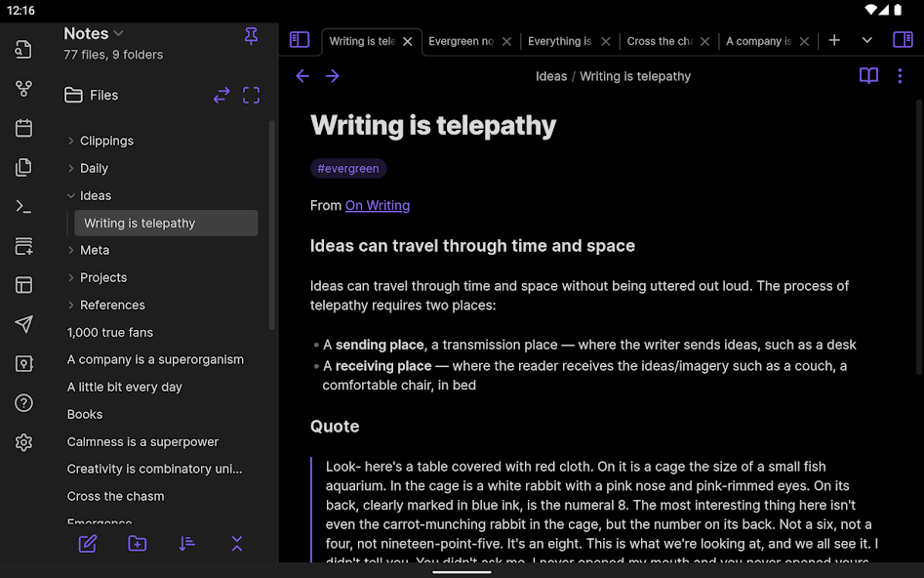Pin the Notes sidebar panel
This screenshot has width=924, height=578.
251,36
